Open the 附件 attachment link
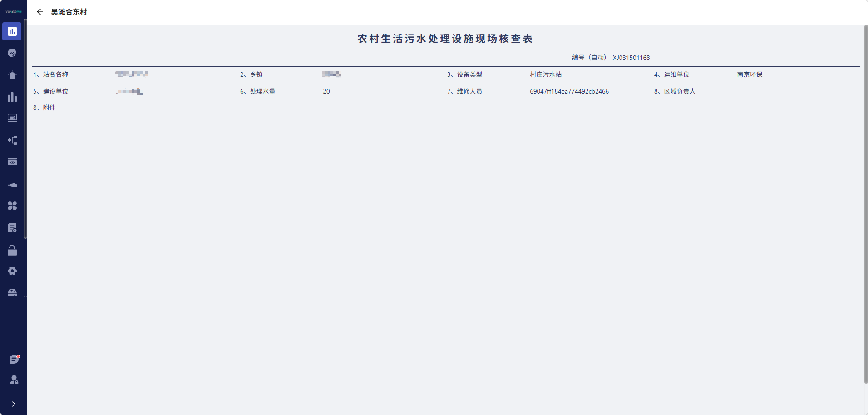 (49, 108)
